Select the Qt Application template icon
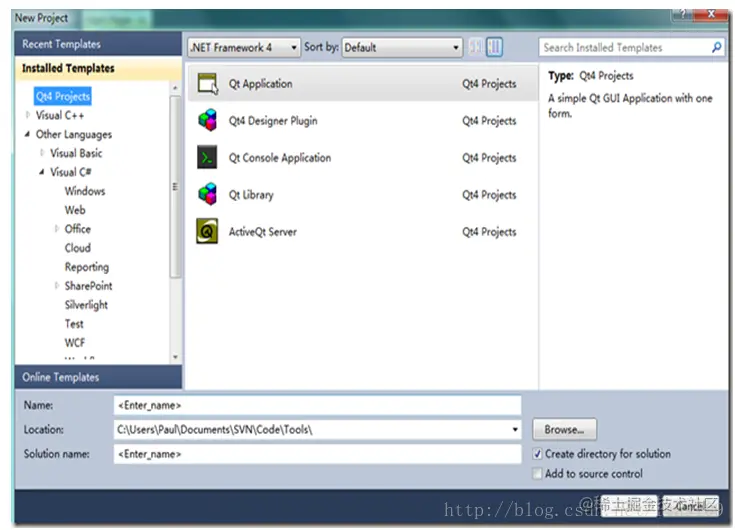Viewport: 735px width, 530px height. point(208,84)
